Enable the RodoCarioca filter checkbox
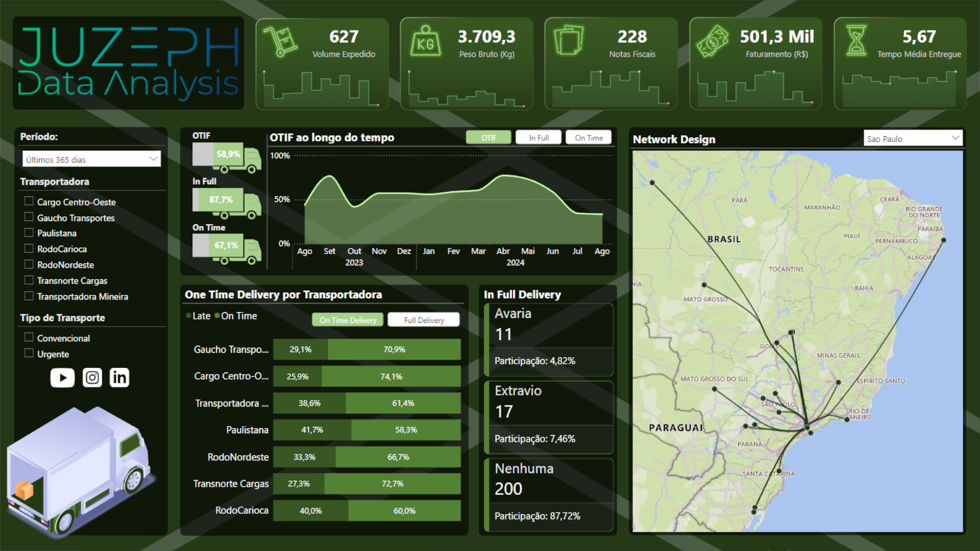Screen dimensions: 980x551 [29, 248]
